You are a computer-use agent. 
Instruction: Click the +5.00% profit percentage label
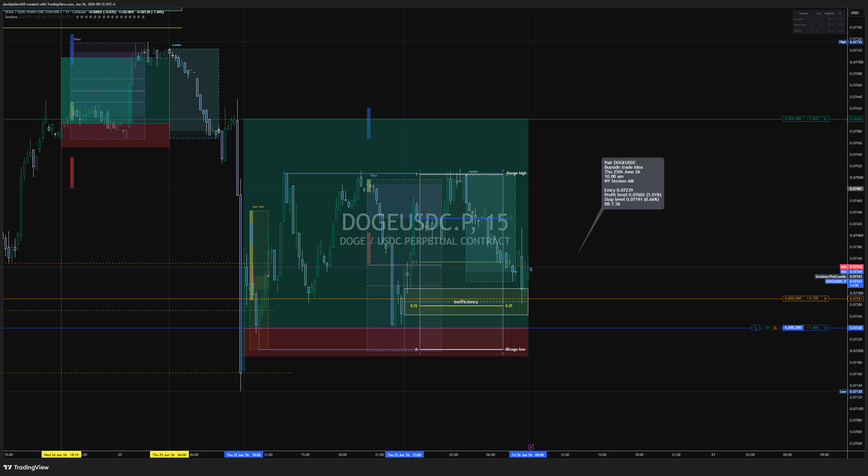click(813, 119)
